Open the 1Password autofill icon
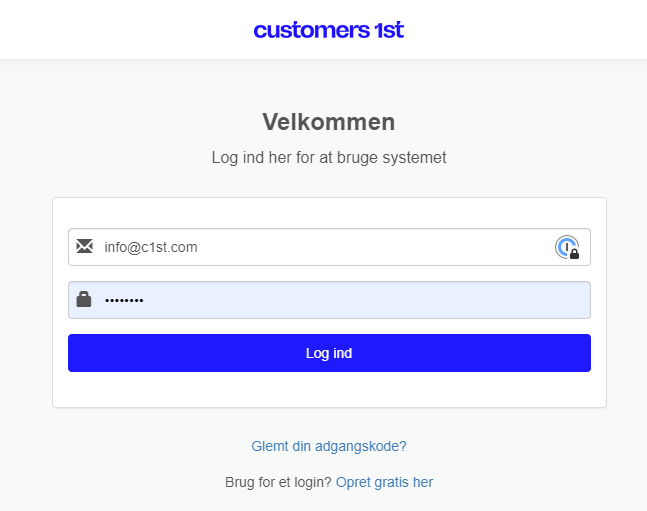The height and width of the screenshot is (511, 647). point(566,247)
